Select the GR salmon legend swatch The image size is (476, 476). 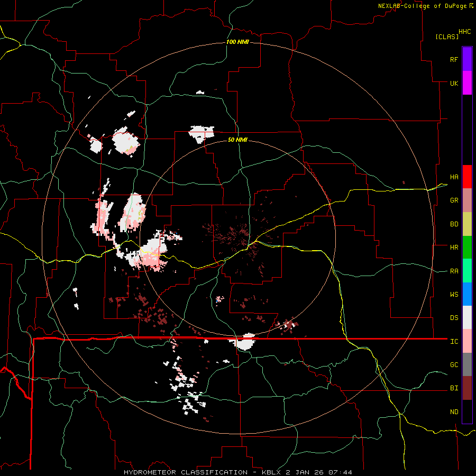tap(467, 200)
